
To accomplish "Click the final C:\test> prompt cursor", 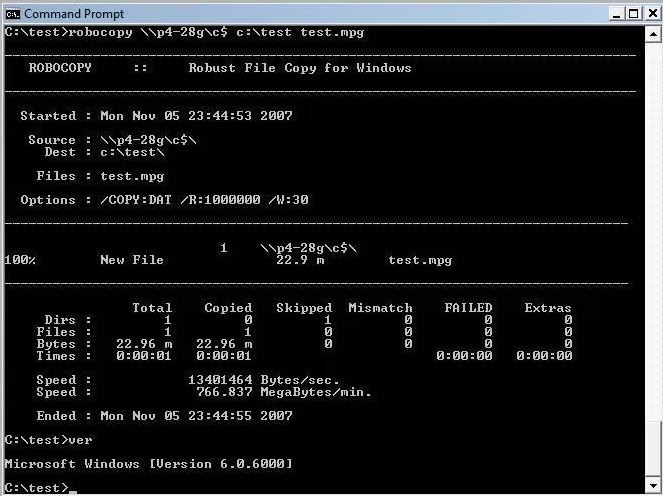I will [73, 491].
